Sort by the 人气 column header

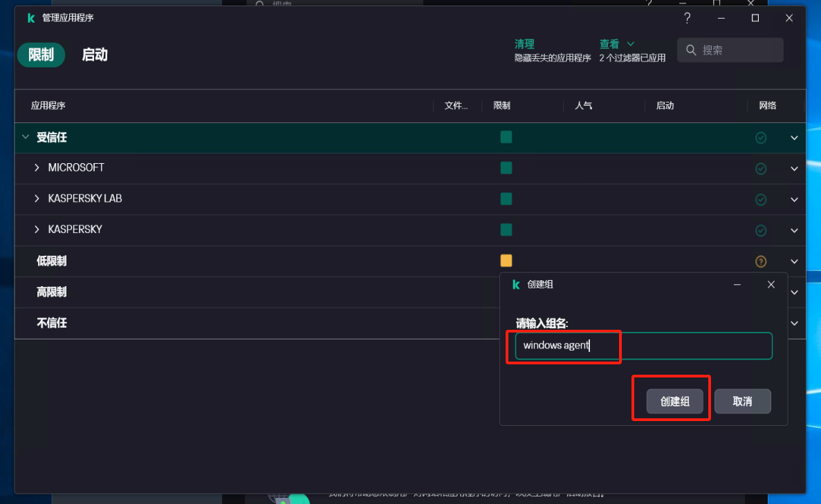coord(583,106)
